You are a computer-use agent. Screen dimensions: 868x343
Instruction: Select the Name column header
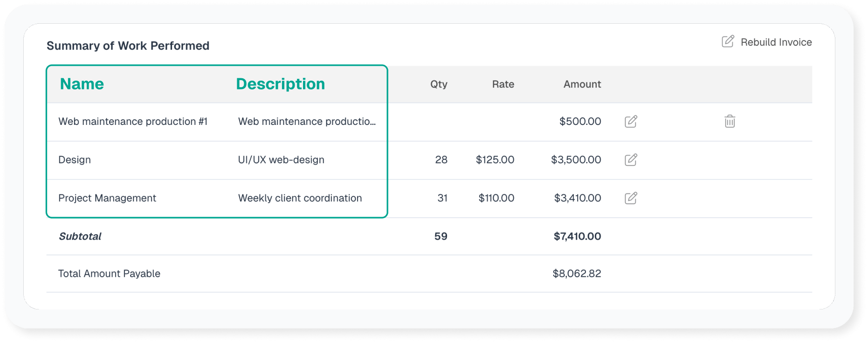click(x=82, y=84)
